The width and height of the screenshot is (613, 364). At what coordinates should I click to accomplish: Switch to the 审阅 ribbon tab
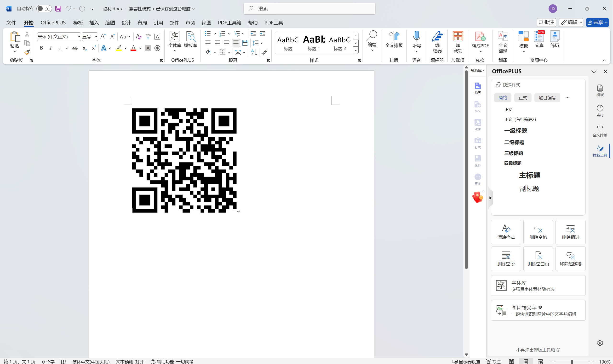pos(190,22)
